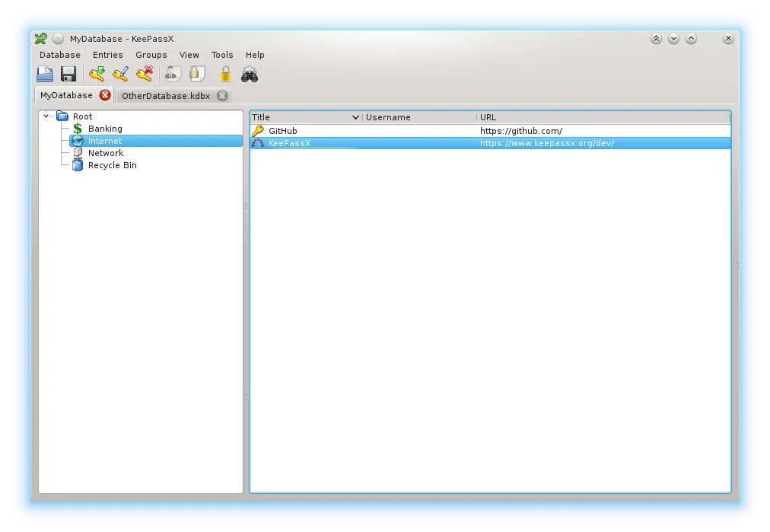
Task: Close the KeePassX window
Action: coord(729,38)
